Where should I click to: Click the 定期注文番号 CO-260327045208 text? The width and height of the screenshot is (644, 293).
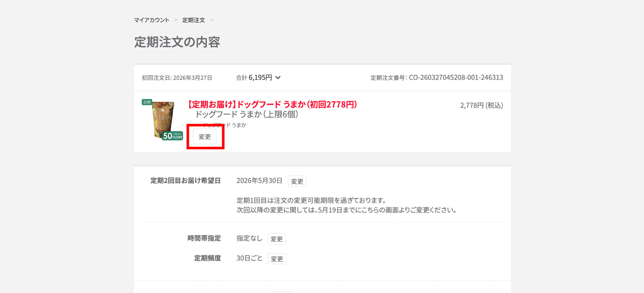tap(437, 78)
